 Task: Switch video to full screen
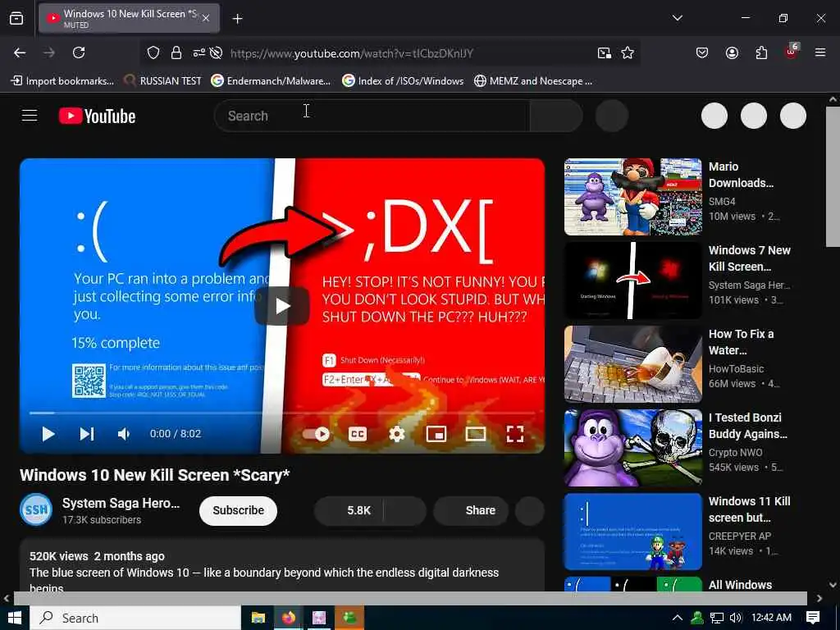click(x=515, y=434)
